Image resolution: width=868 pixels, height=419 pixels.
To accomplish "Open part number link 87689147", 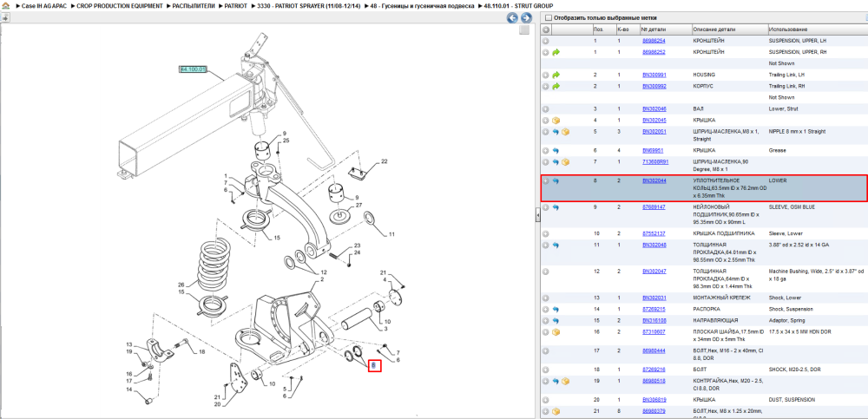I will coord(654,207).
